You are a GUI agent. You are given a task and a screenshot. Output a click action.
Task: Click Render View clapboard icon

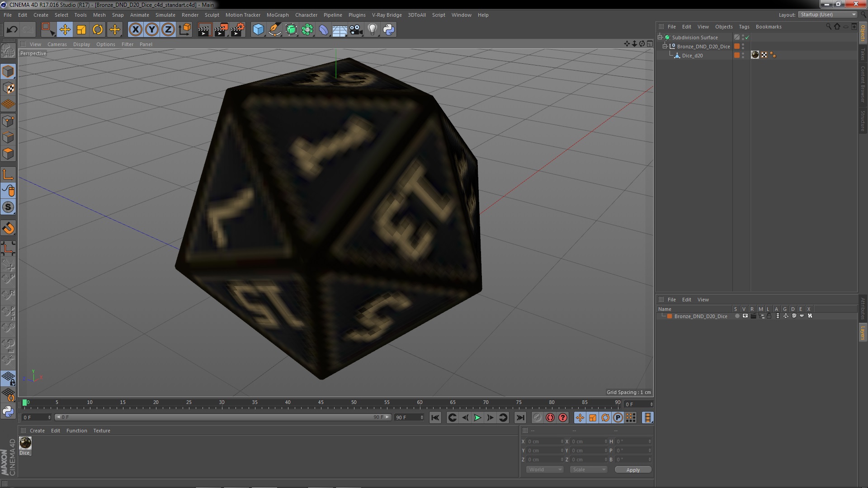204,30
